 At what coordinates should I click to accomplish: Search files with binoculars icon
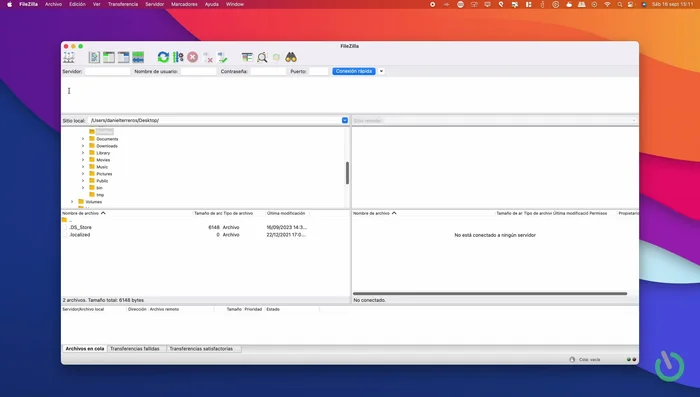coord(291,57)
